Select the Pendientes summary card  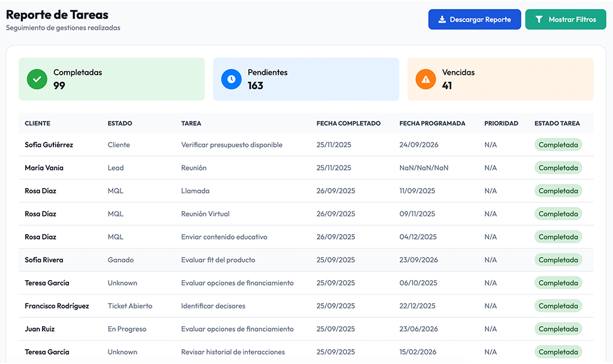pyautogui.click(x=306, y=78)
